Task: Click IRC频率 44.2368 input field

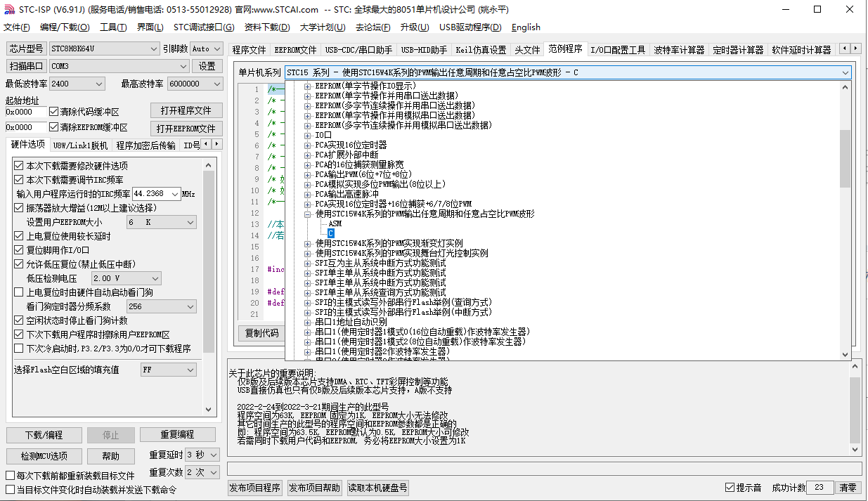Action: pos(151,194)
